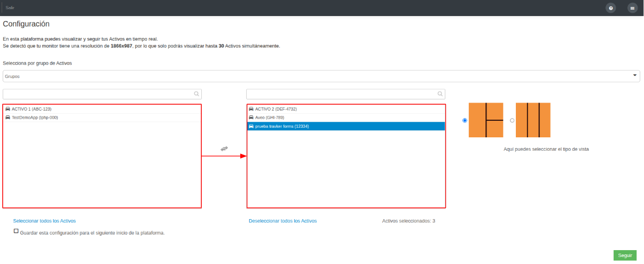Click the search magnifier in right asset list
This screenshot has width=644, height=264.
click(x=441, y=94)
